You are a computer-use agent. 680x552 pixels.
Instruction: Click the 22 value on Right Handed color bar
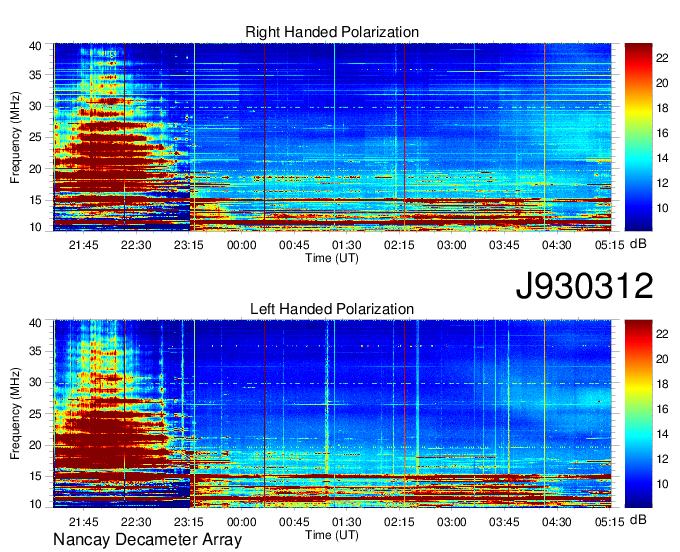[x=662, y=58]
